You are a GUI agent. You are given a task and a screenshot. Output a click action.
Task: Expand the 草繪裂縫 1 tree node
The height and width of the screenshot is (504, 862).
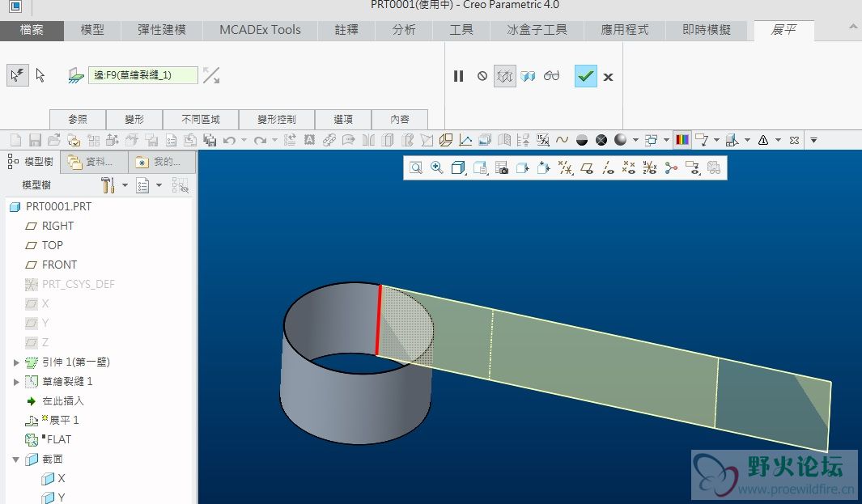click(x=16, y=382)
